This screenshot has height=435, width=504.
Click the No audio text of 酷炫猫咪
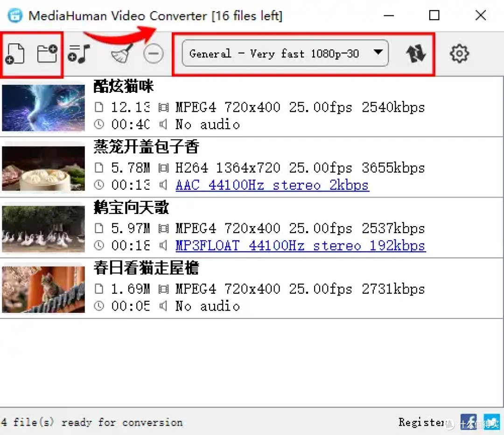point(208,124)
